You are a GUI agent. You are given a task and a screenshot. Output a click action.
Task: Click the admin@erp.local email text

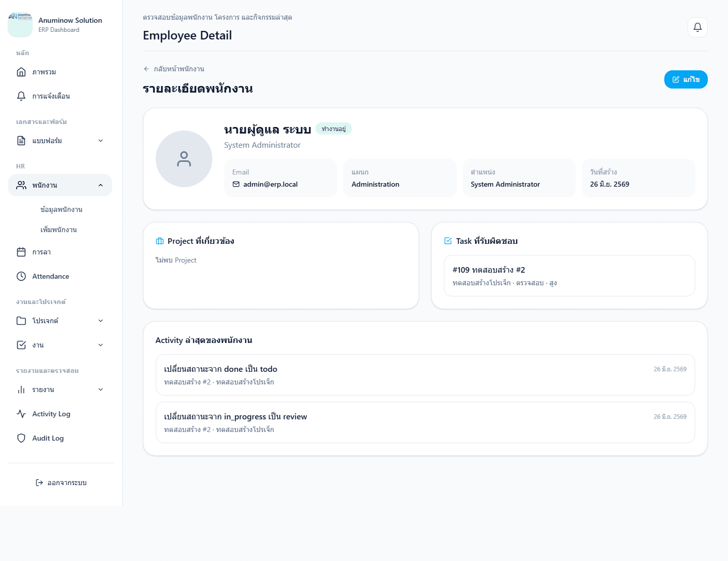[270, 184]
